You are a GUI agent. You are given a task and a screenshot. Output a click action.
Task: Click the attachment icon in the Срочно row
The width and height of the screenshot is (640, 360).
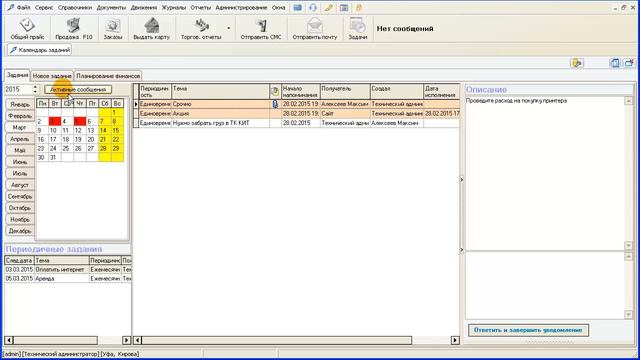tap(275, 104)
